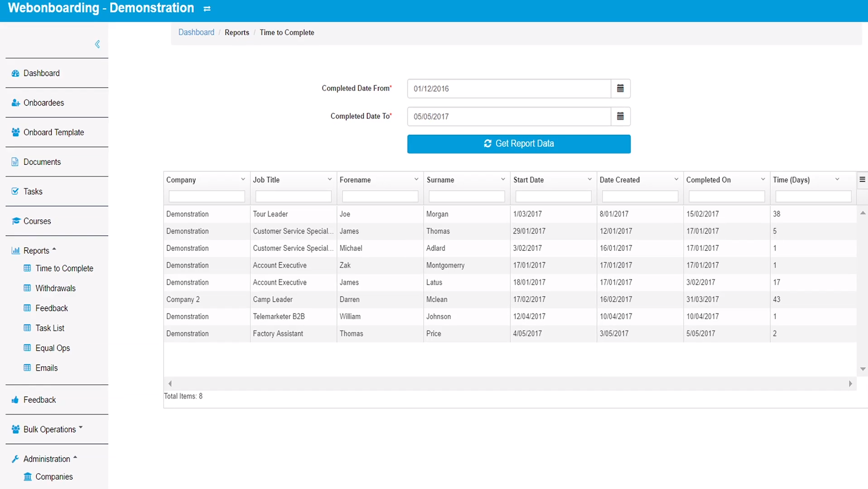Screen dimensions: 868x489
Task: Select the Onboardees icon in the sidebar
Action: 15,102
